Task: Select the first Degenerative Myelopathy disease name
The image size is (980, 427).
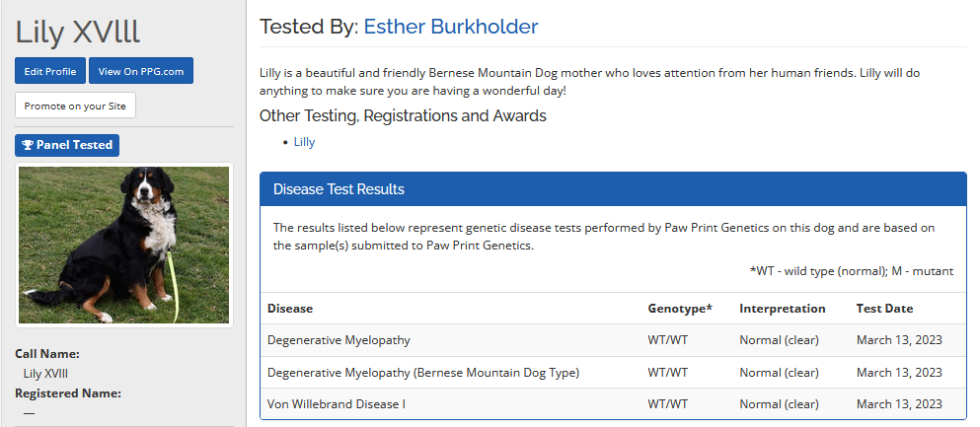Action: click(339, 340)
